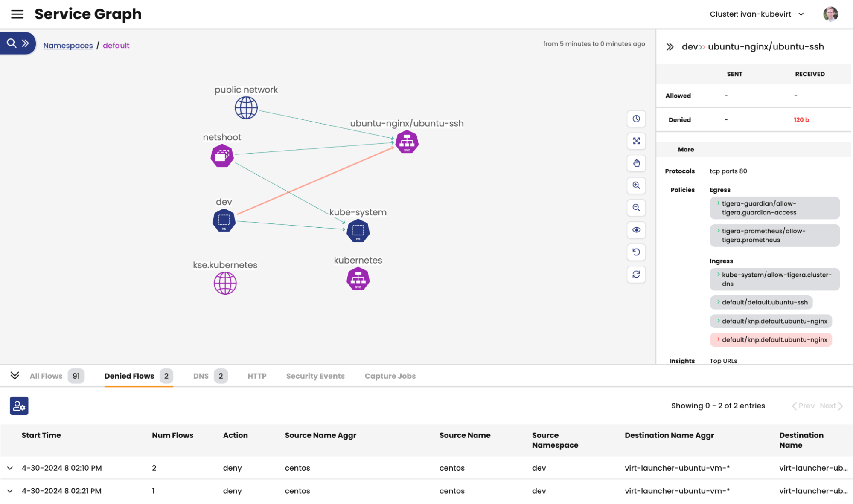Click the Source Namespace column header
This screenshot has height=504, width=853.
point(555,440)
